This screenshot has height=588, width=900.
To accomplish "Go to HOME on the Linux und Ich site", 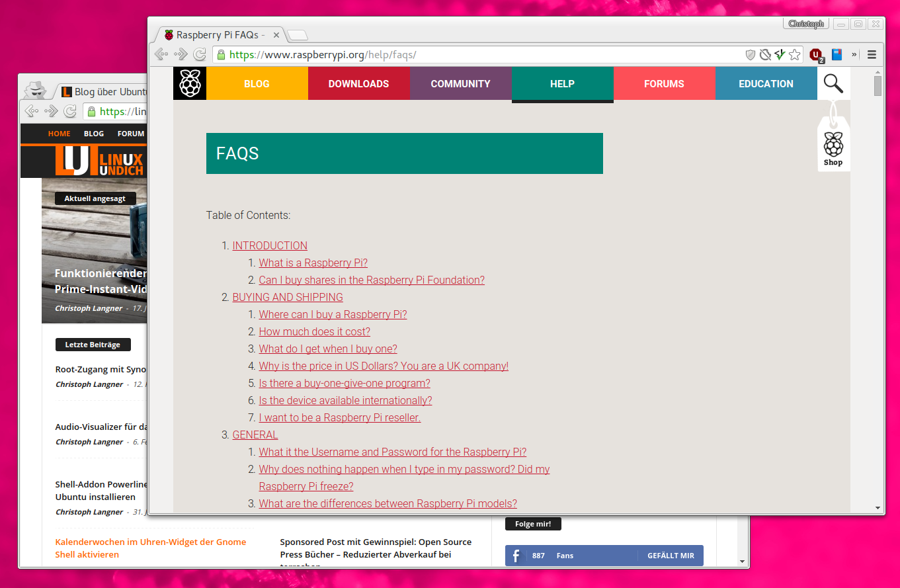I will click(60, 134).
